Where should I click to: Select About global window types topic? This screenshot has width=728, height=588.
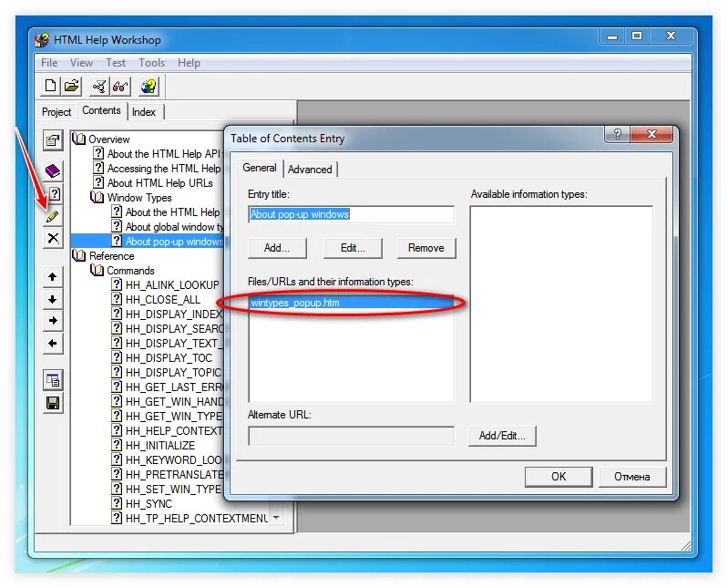tap(174, 227)
